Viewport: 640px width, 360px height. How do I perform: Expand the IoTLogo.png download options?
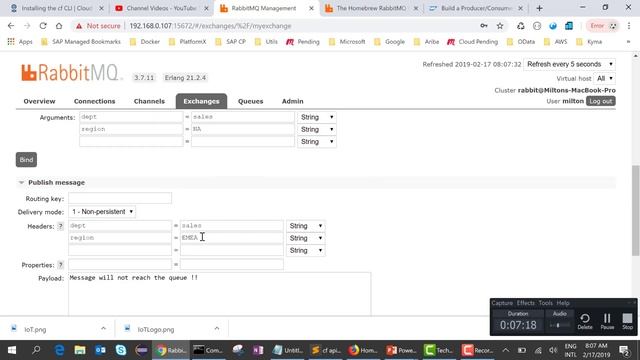click(217, 329)
